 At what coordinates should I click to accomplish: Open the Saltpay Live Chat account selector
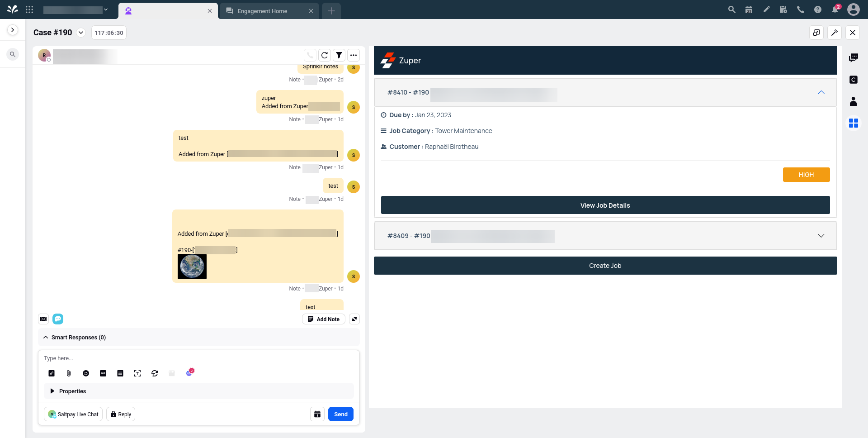point(73,414)
